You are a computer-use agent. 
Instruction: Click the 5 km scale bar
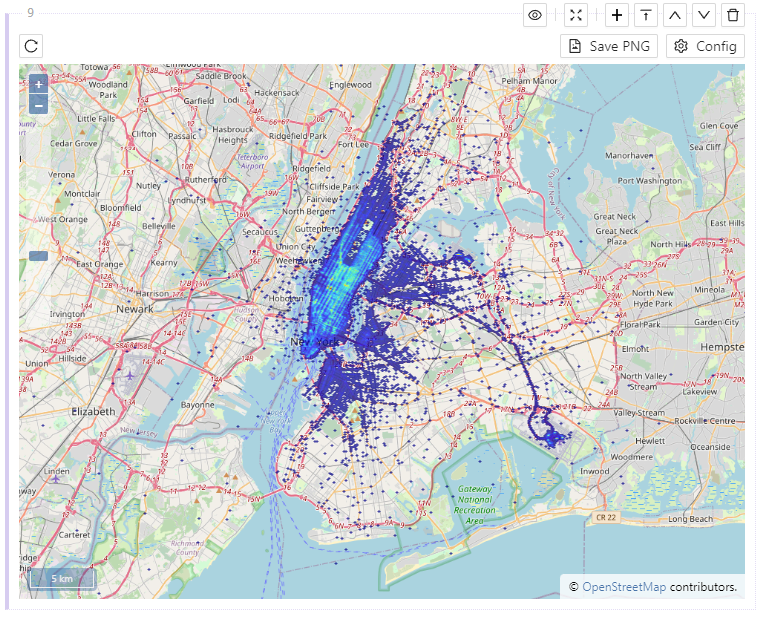pos(62,579)
